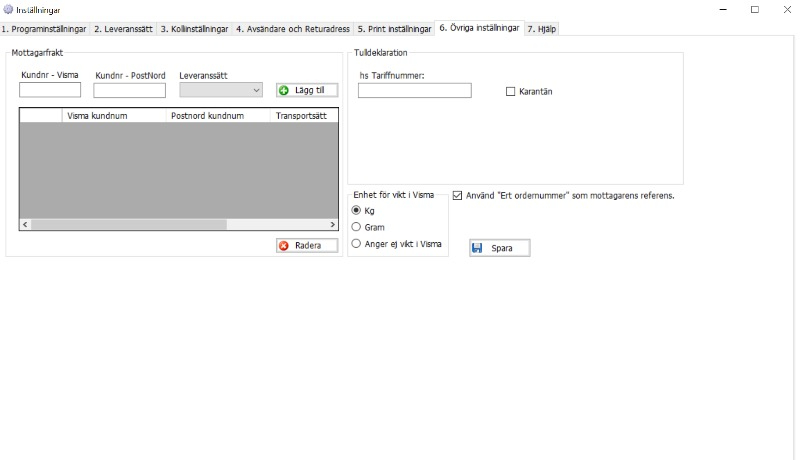Screen dimensions: 800x460
Task: Open the 3. Kolliinställningar tab
Action: pyautogui.click(x=194, y=29)
